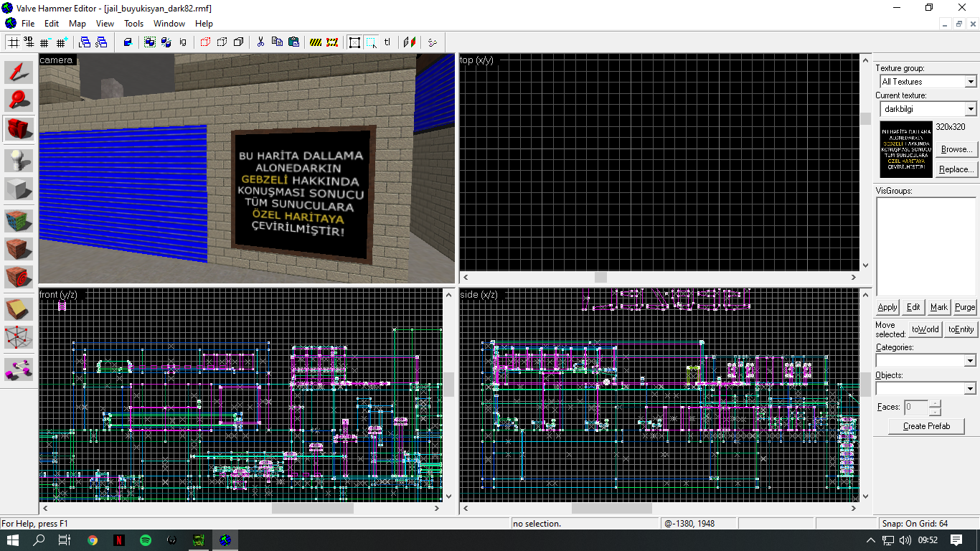Click the Replace... texture button
The image size is (980, 551).
956,169
